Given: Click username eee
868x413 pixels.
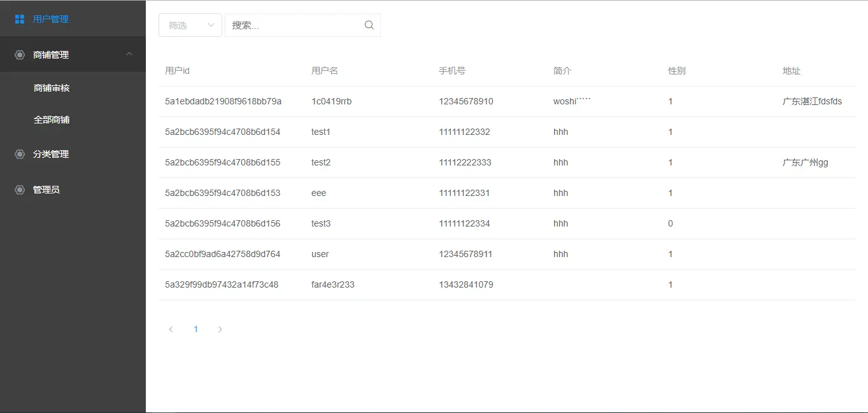Looking at the screenshot, I should 318,193.
